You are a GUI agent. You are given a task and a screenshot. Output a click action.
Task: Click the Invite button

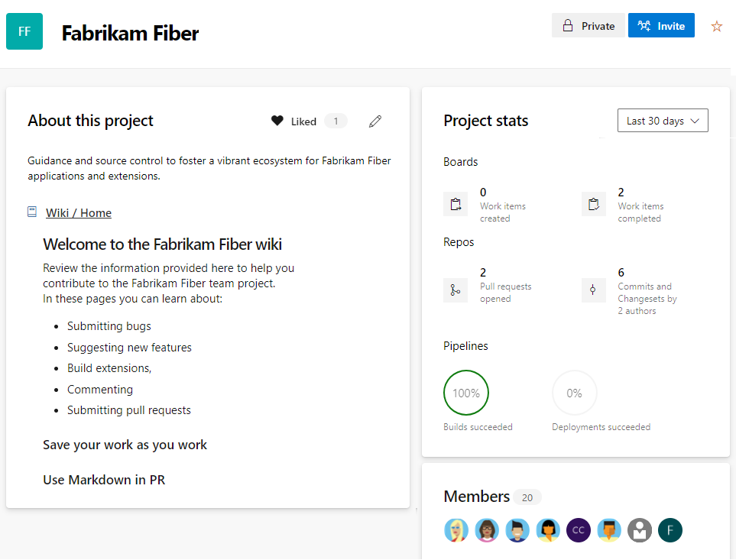pos(661,25)
